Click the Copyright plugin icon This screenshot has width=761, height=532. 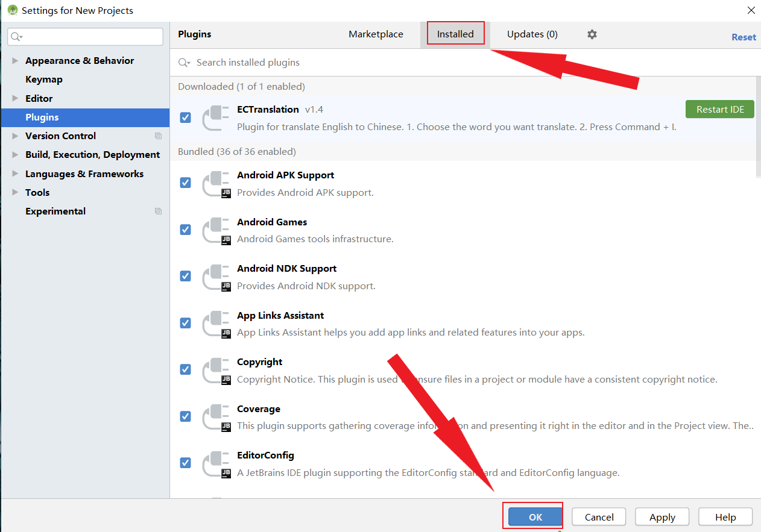click(216, 371)
